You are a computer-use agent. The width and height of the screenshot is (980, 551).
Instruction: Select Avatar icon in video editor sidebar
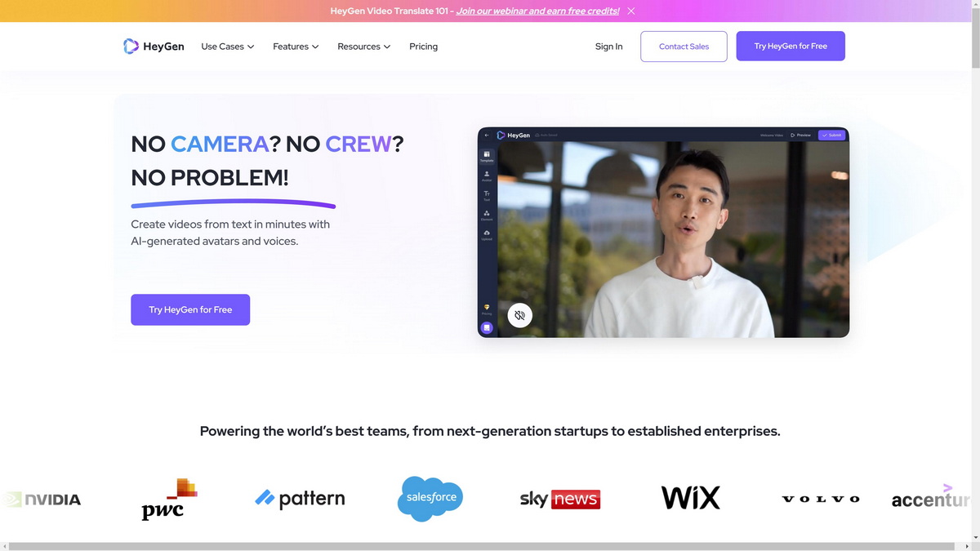click(x=487, y=176)
